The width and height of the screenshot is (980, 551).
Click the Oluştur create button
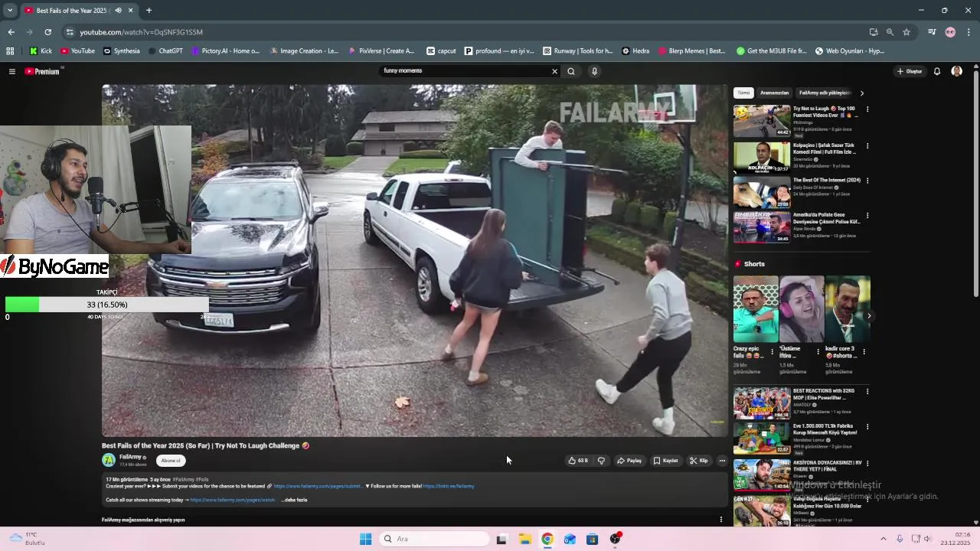(910, 71)
